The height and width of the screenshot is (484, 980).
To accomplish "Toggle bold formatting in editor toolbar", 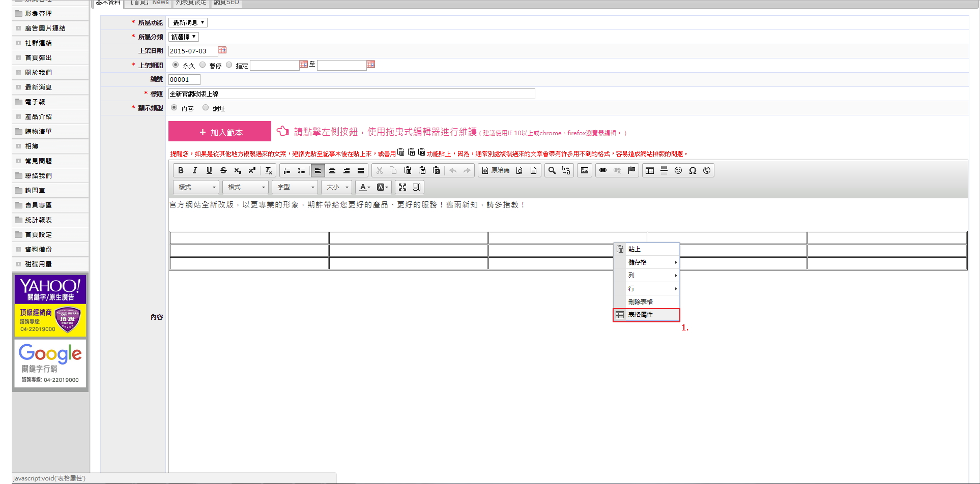I will (x=181, y=170).
